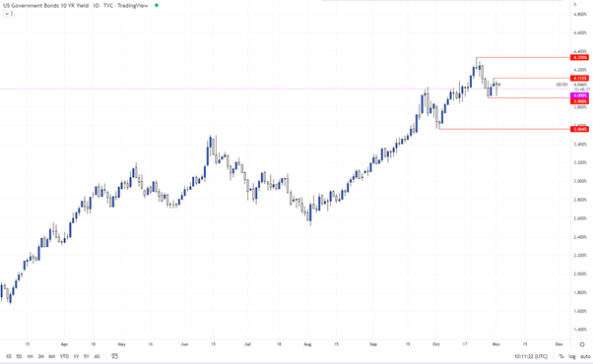Click the Jun label on the time axis
The image size is (593, 364).
(x=184, y=344)
